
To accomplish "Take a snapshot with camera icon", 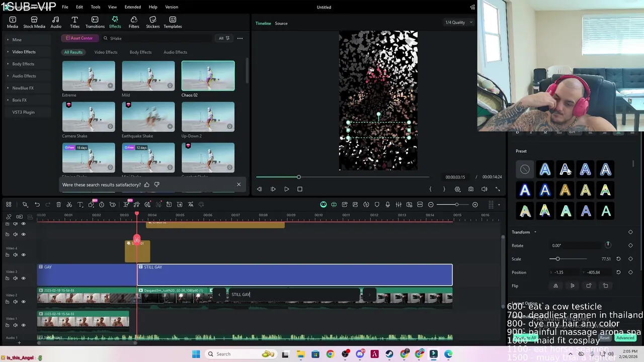I will pyautogui.click(x=471, y=189).
